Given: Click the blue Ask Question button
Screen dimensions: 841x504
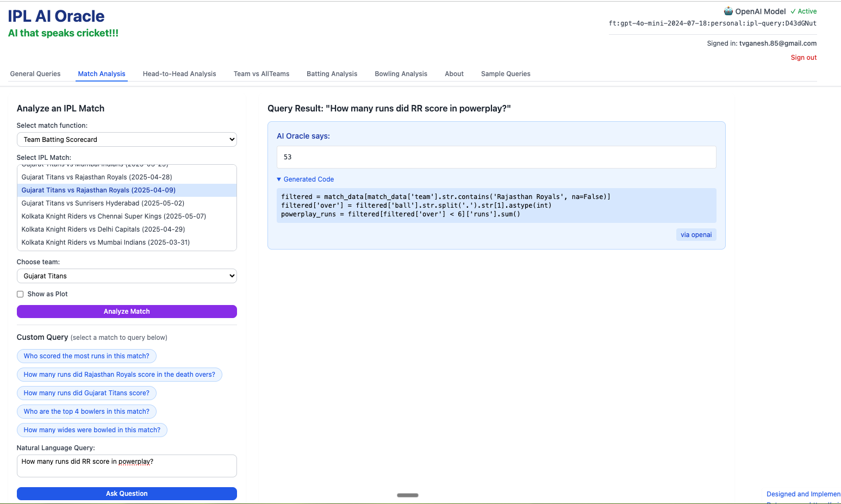Looking at the screenshot, I should [x=127, y=494].
